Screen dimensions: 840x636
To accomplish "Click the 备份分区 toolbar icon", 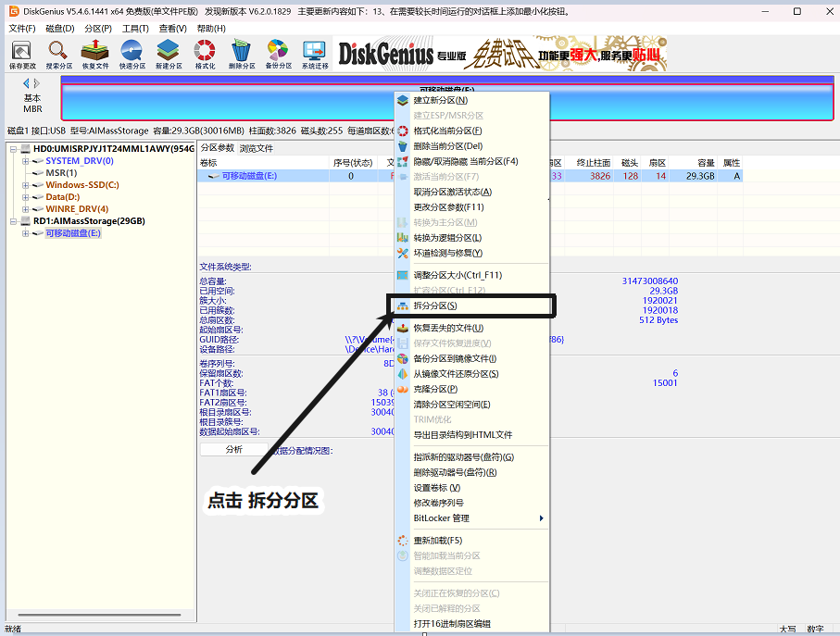I will tap(278, 54).
